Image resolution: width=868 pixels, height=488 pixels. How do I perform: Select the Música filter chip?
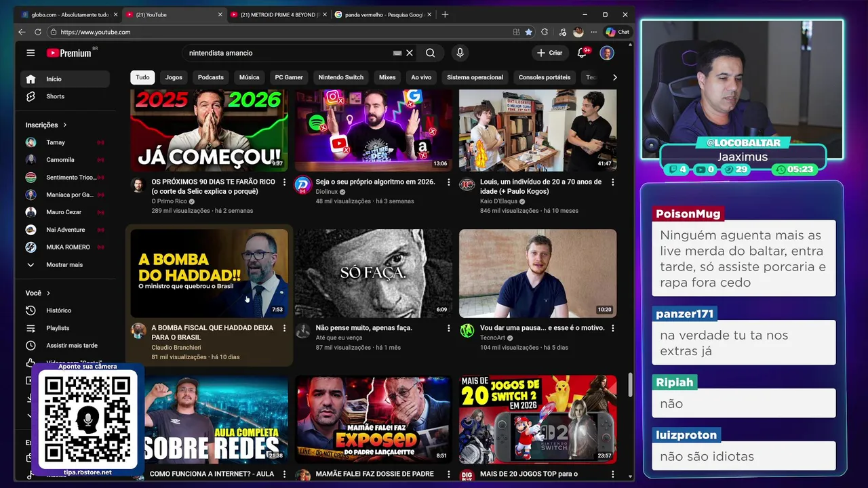tap(249, 77)
